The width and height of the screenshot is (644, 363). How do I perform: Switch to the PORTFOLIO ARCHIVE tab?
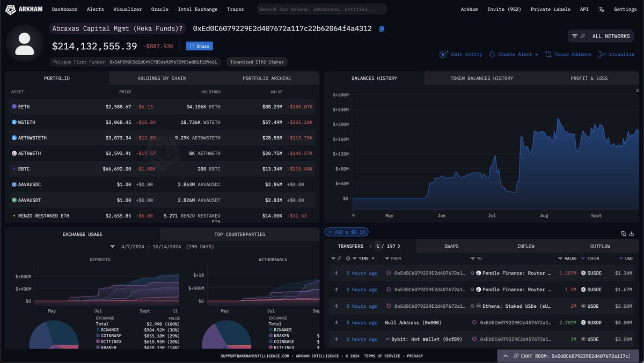(x=267, y=78)
